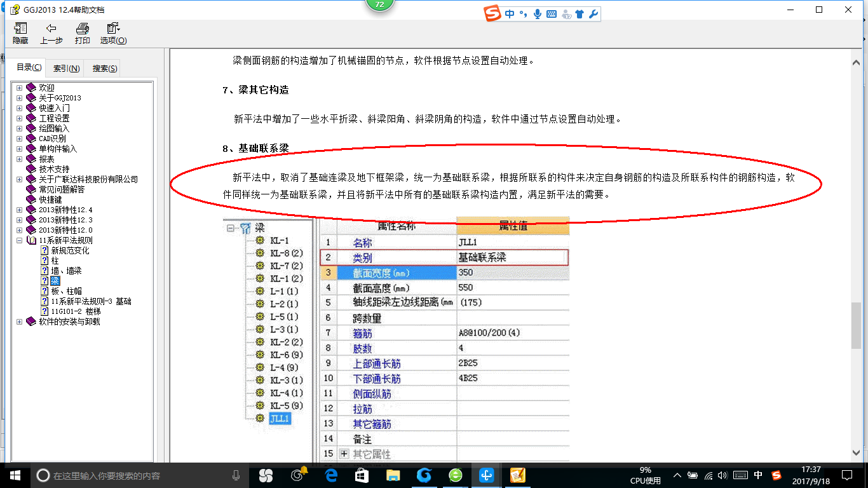Image resolution: width=868 pixels, height=488 pixels.
Task: Click the book icon beside 快捷键
Action: 31,200
